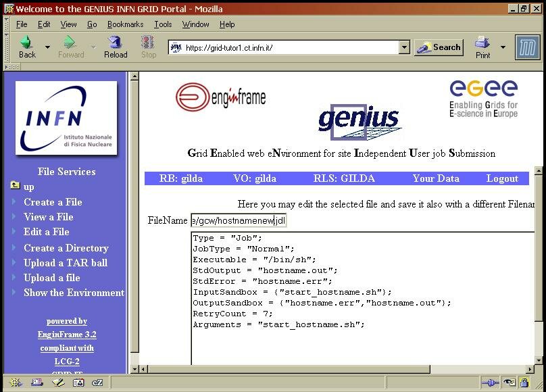Viewport: 546px width, 392px height.
Task: Click the Search button
Action: (439, 47)
